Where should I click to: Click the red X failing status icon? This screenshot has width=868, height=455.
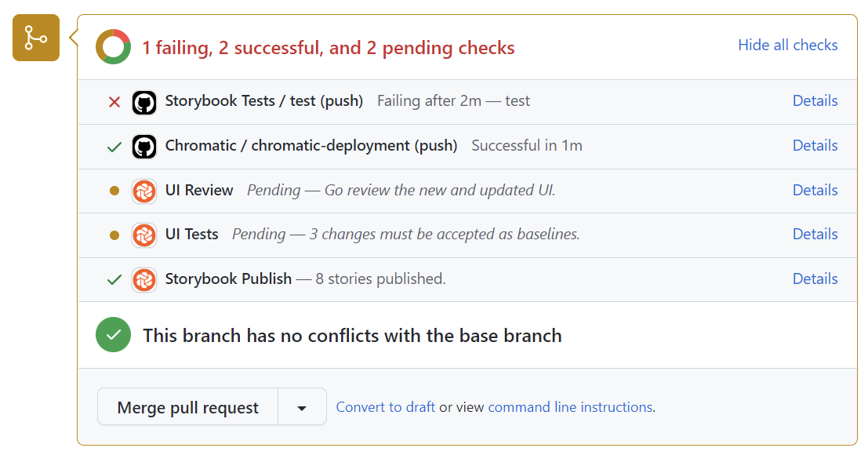tap(114, 101)
